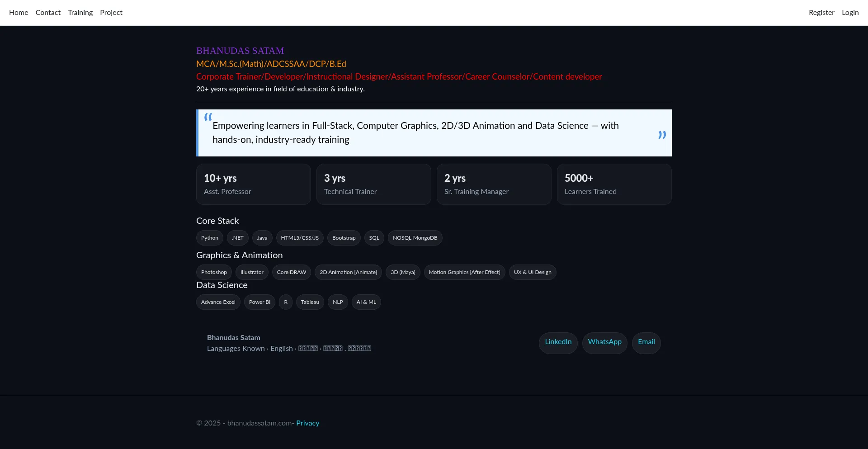
Task: Go to the Contact page
Action: click(x=48, y=13)
